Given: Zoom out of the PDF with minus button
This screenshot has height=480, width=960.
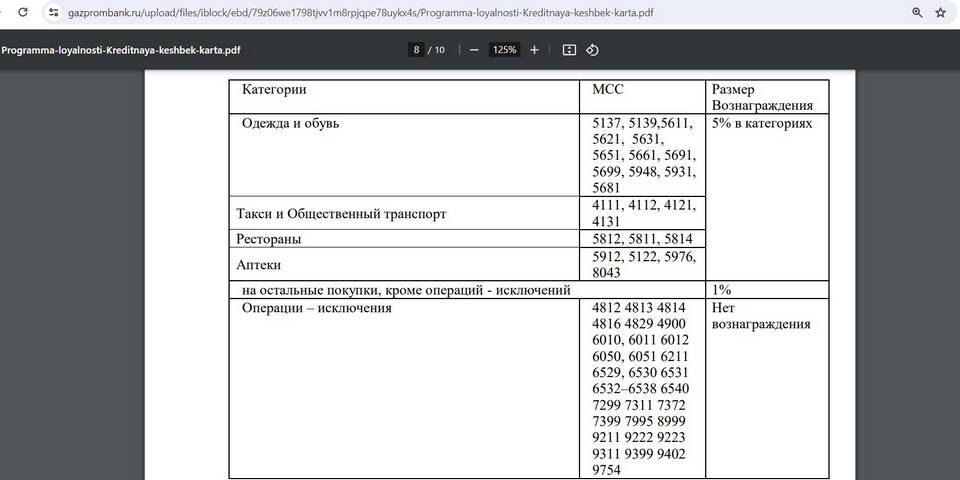Looking at the screenshot, I should pyautogui.click(x=474, y=50).
